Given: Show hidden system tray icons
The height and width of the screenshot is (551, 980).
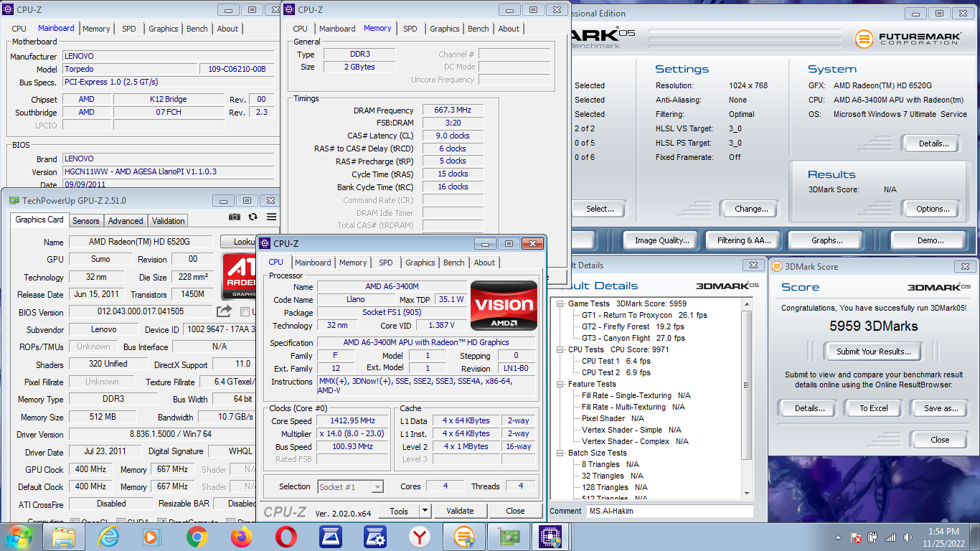Looking at the screenshot, I should click(x=838, y=537).
